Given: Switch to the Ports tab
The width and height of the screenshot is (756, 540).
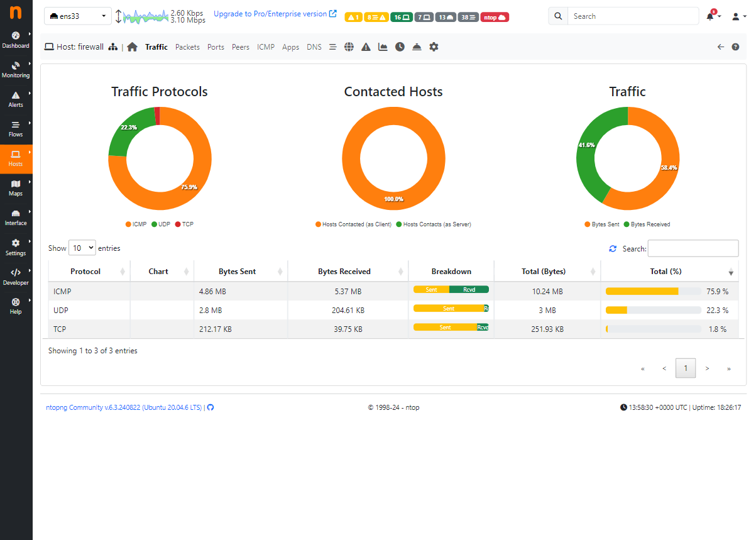Looking at the screenshot, I should point(216,47).
